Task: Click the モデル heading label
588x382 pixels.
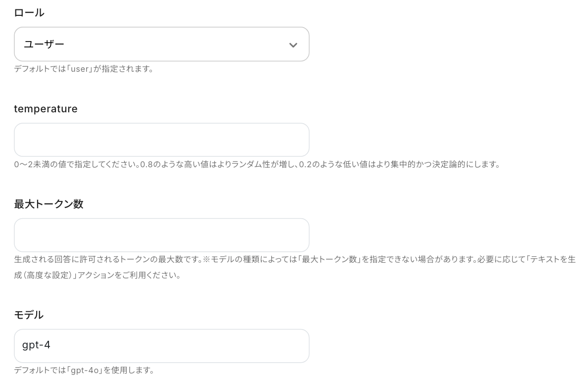Action: click(29, 315)
